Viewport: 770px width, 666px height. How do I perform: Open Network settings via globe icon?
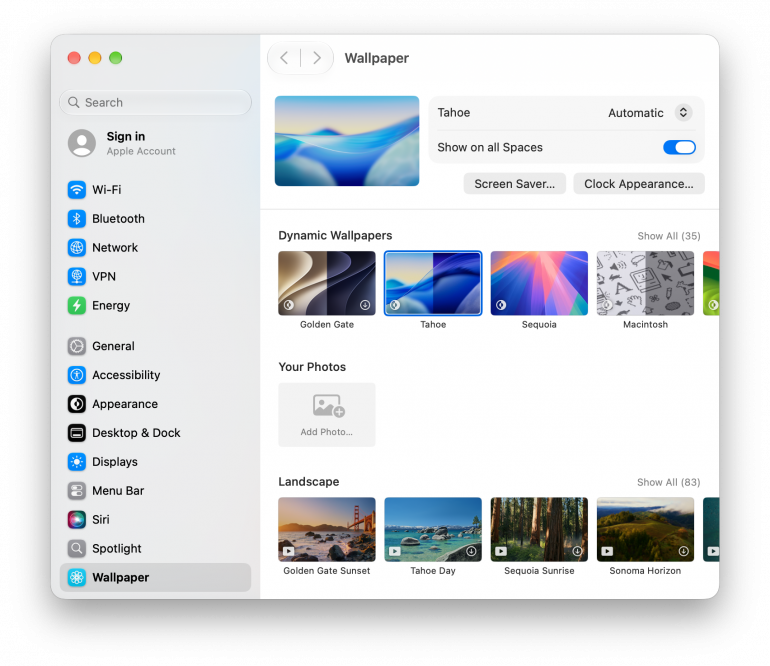pos(77,248)
